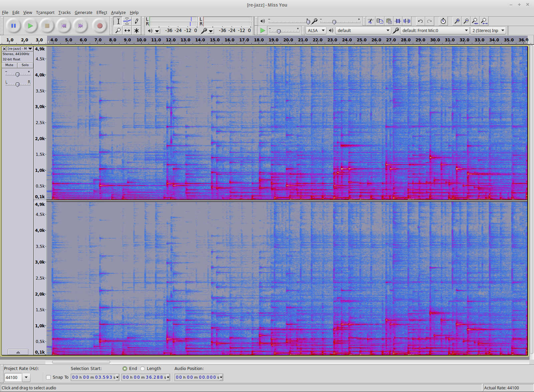This screenshot has width=534, height=392.
Task: Click the Project Rate 44100 field
Action: pyautogui.click(x=13, y=377)
